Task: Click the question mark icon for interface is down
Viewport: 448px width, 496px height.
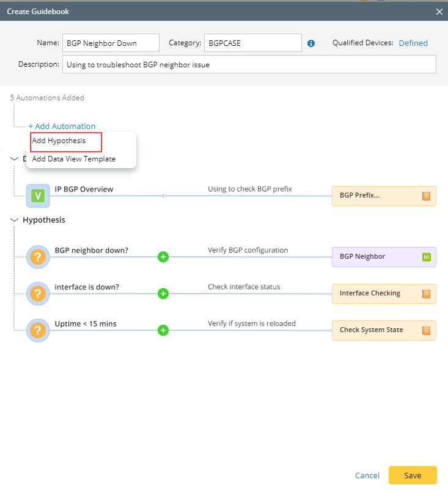Action: click(38, 294)
